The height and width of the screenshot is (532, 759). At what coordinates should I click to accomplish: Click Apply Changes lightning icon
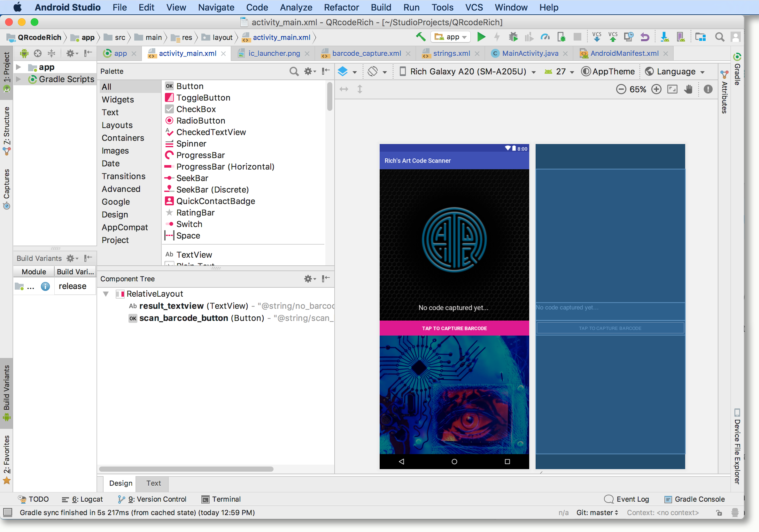point(497,37)
